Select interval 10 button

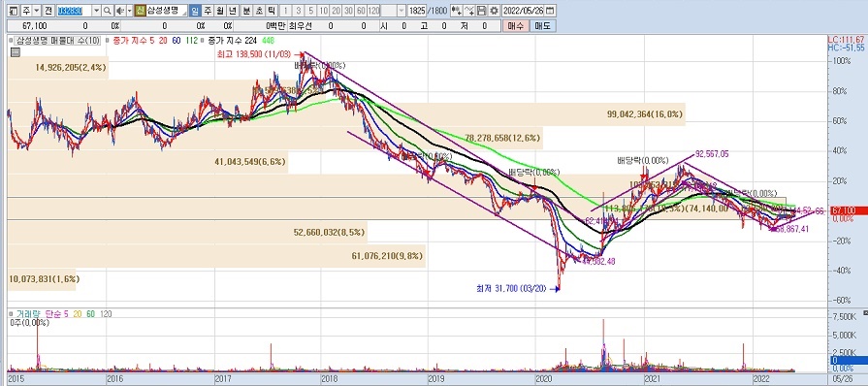click(x=323, y=11)
